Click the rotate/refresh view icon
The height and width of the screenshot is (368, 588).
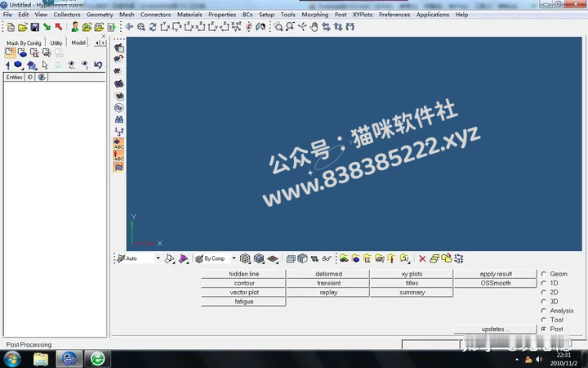click(153, 27)
